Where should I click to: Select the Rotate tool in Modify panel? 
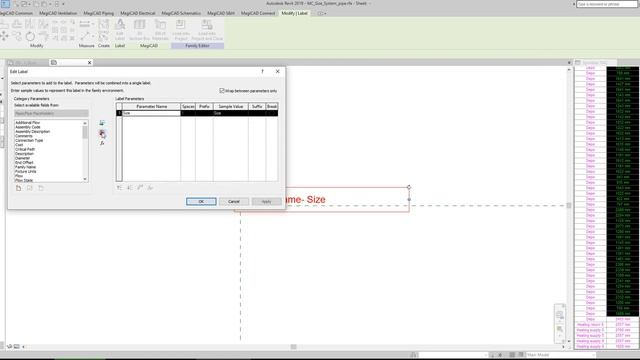[x=30, y=36]
